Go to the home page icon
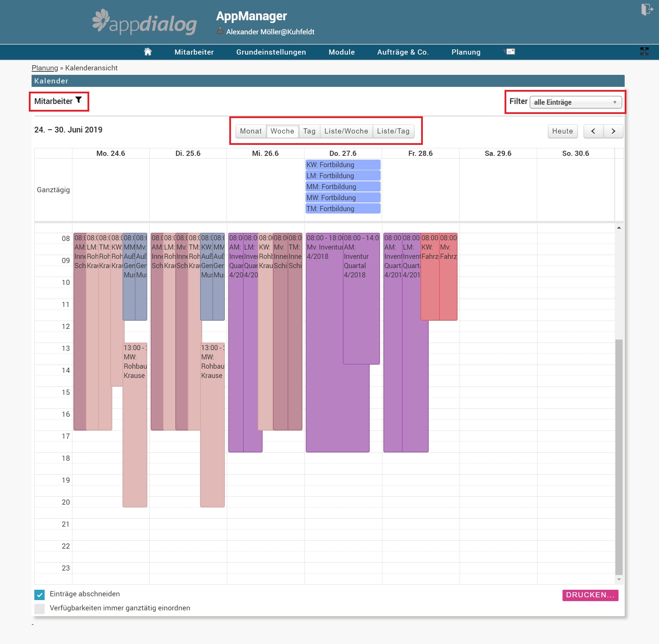Viewport: 659px width, 644px height. click(x=148, y=52)
